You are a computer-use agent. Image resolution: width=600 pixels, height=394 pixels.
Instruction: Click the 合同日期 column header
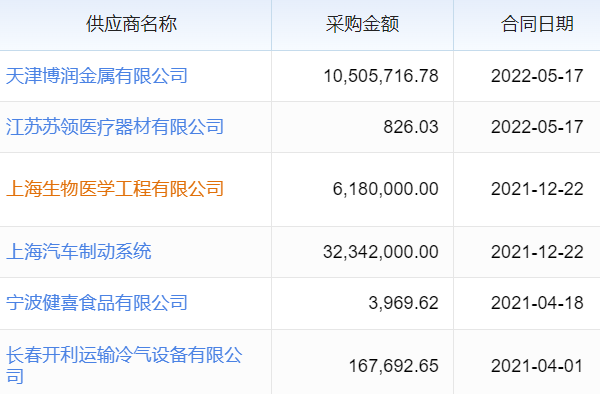coord(537,24)
